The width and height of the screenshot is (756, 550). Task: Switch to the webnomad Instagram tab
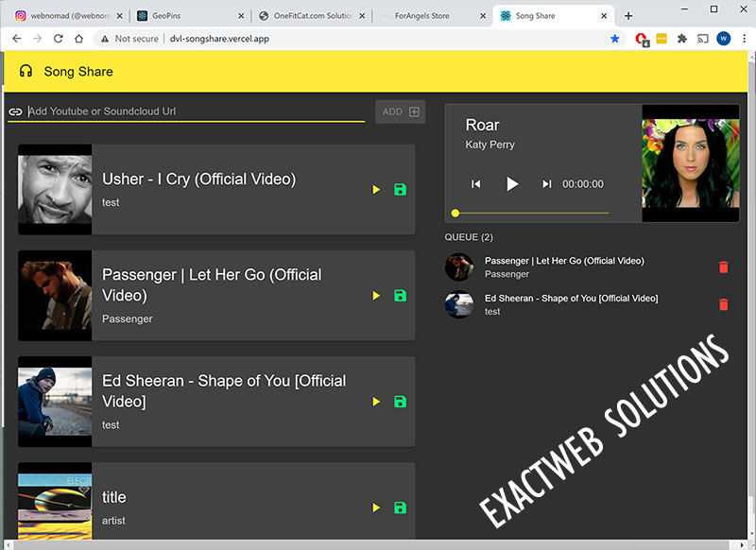(x=70, y=16)
